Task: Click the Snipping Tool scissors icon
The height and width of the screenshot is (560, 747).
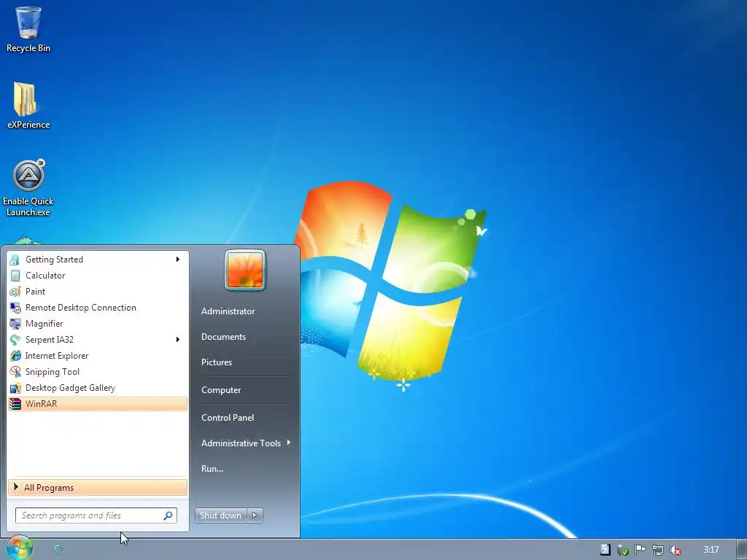Action: click(15, 372)
